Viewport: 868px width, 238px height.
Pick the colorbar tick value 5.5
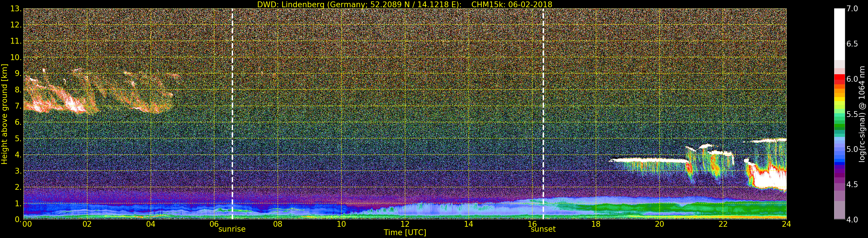tap(852, 114)
